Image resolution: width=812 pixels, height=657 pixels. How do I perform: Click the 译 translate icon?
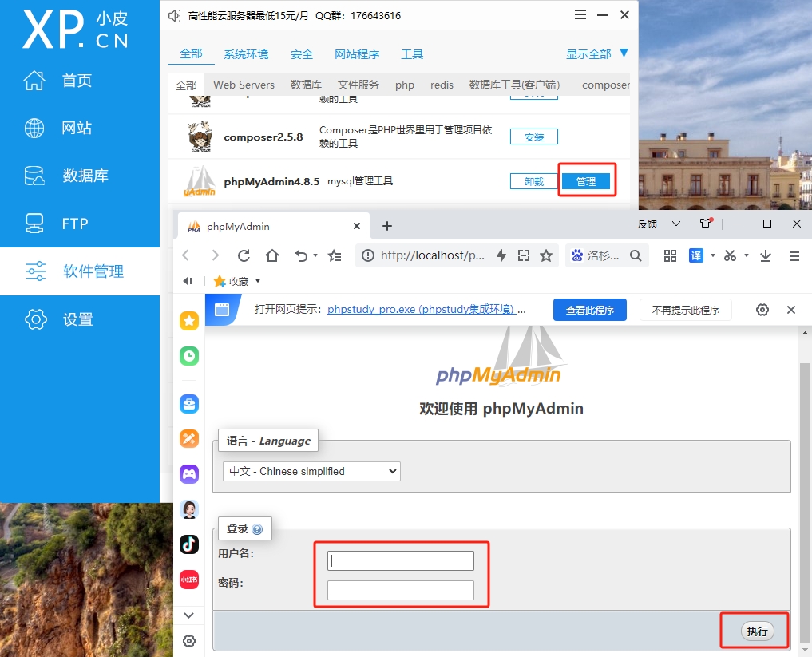click(696, 255)
